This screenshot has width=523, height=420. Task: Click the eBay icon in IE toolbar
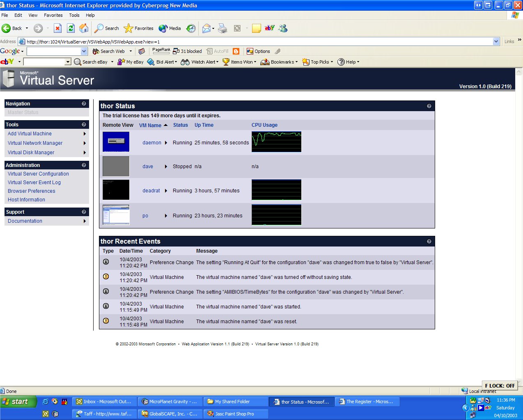pyautogui.click(x=270, y=28)
